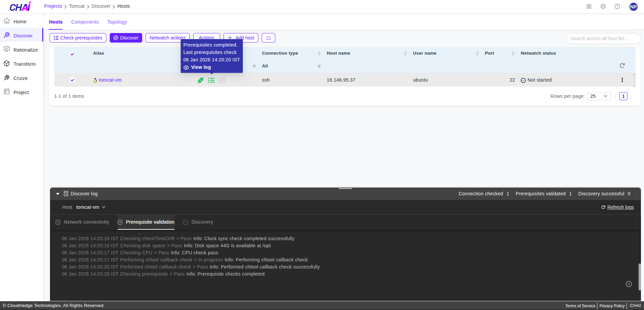
Task: Switch to the Topology tab
Action: pyautogui.click(x=117, y=22)
